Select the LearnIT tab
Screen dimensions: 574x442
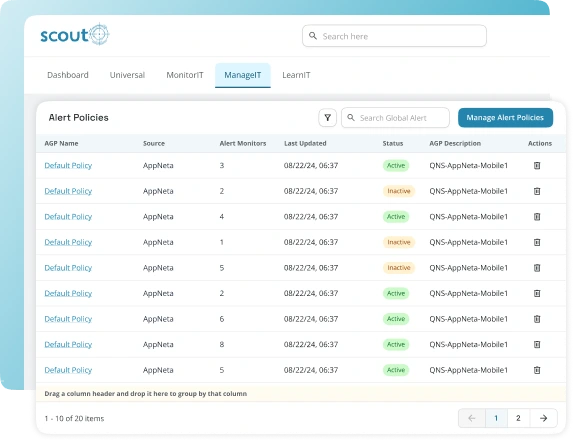pos(296,75)
